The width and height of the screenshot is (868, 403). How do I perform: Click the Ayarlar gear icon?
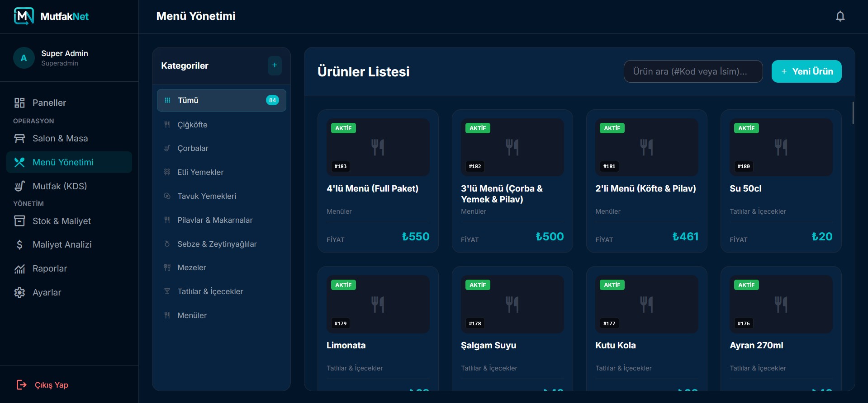(19, 293)
